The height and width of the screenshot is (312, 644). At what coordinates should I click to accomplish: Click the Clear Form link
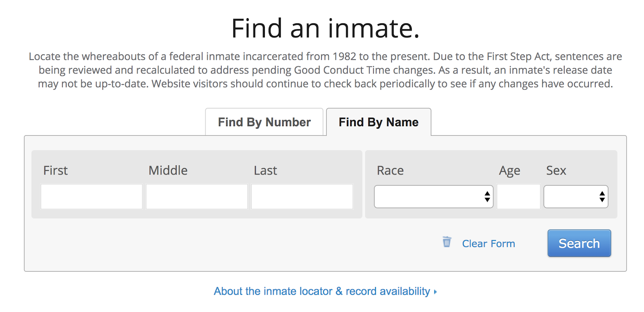488,244
